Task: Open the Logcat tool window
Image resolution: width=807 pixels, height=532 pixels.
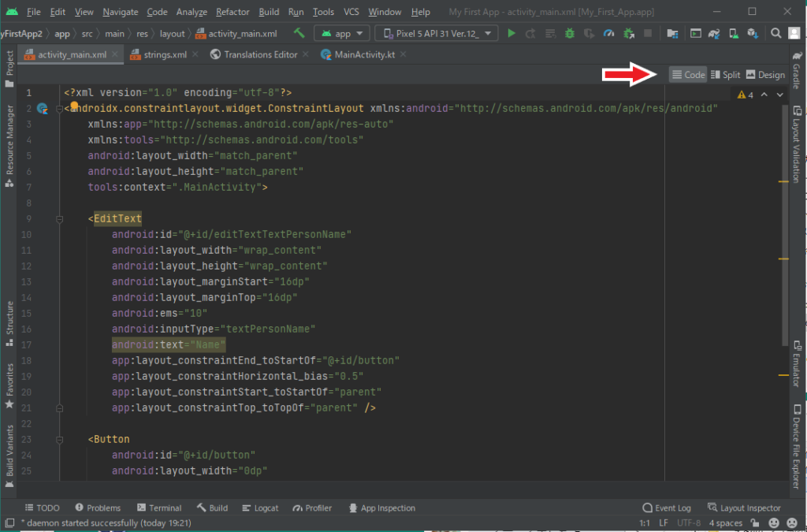Action: [x=260, y=508]
